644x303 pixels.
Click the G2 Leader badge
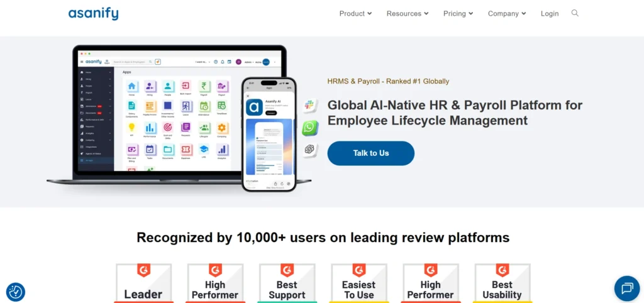pos(143,283)
